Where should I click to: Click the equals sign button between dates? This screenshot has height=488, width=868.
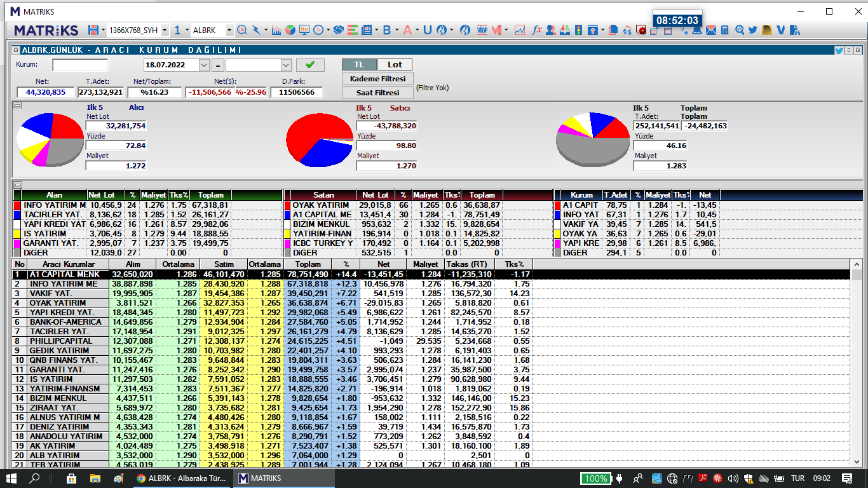(x=217, y=65)
